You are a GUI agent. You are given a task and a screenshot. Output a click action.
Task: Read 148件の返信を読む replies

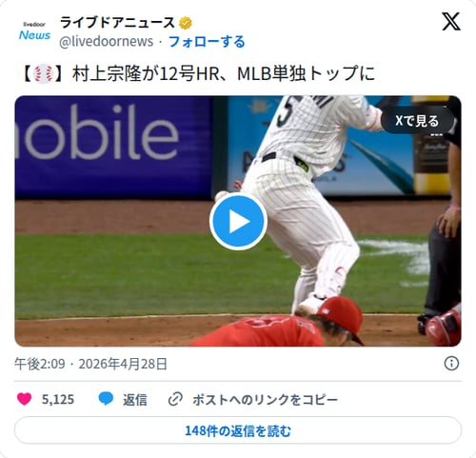pyautogui.click(x=238, y=430)
